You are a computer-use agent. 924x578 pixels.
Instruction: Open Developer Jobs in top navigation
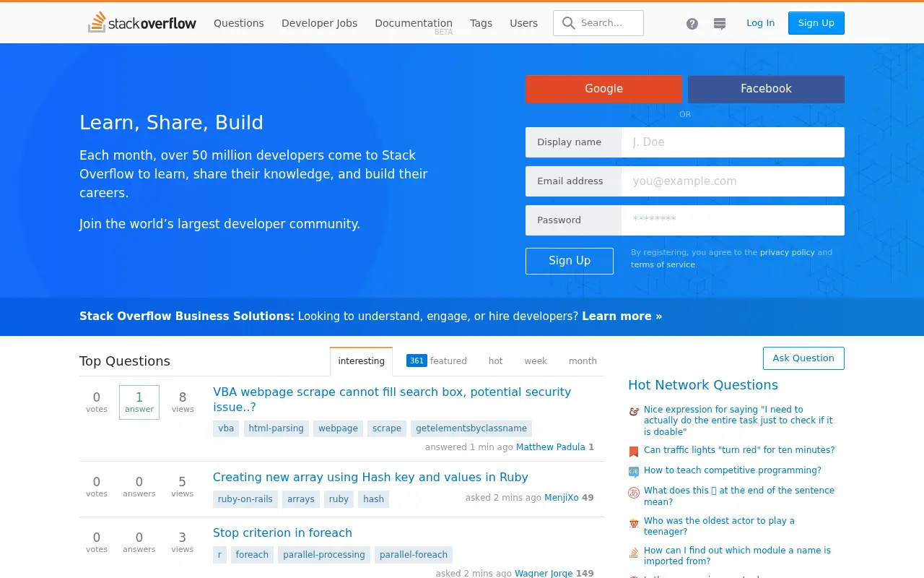coord(319,23)
